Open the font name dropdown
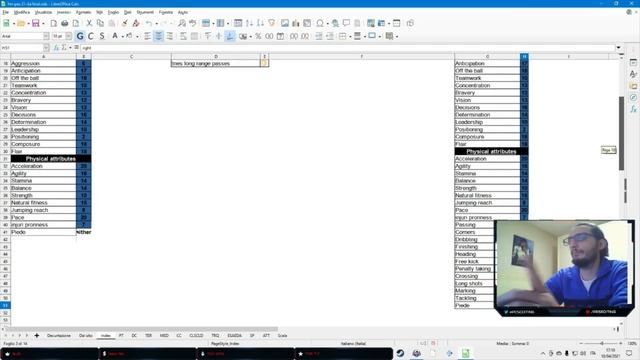This screenshot has width=640, height=360. [46, 36]
